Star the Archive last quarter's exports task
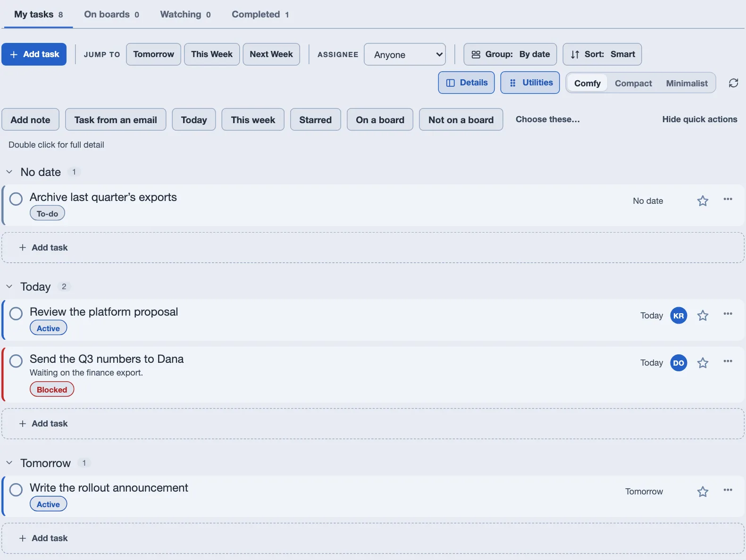Viewport: 746px width, 560px height. point(703,201)
